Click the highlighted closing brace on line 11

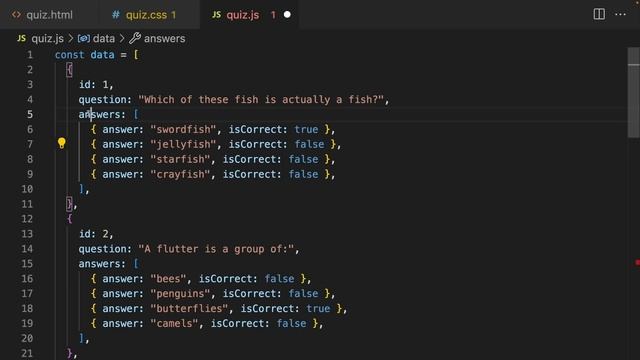[x=69, y=204]
